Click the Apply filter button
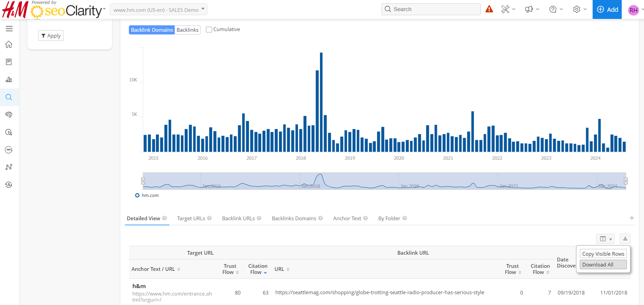This screenshot has height=305, width=644. [51, 36]
